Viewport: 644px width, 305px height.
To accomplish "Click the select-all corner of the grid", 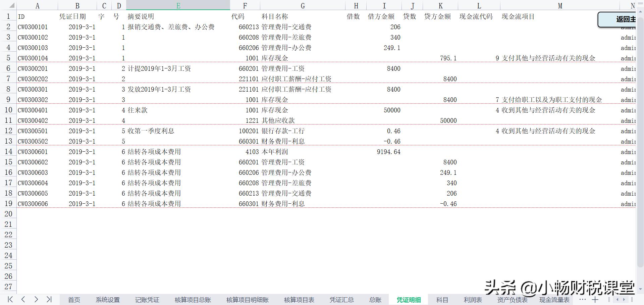I will pos(8,5).
